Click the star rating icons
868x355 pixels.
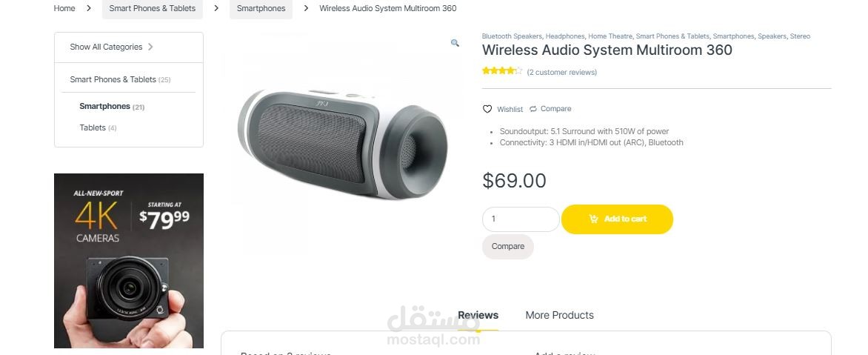point(502,70)
